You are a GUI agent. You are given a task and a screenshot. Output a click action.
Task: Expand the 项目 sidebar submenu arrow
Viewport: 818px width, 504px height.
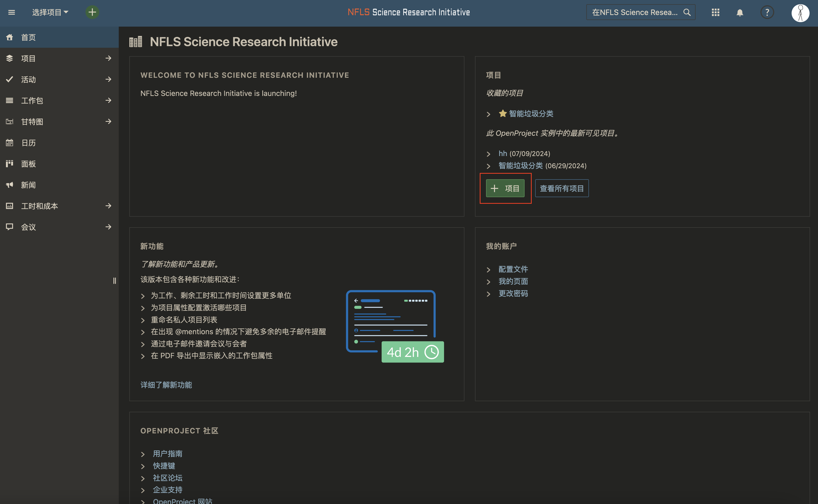[108, 58]
